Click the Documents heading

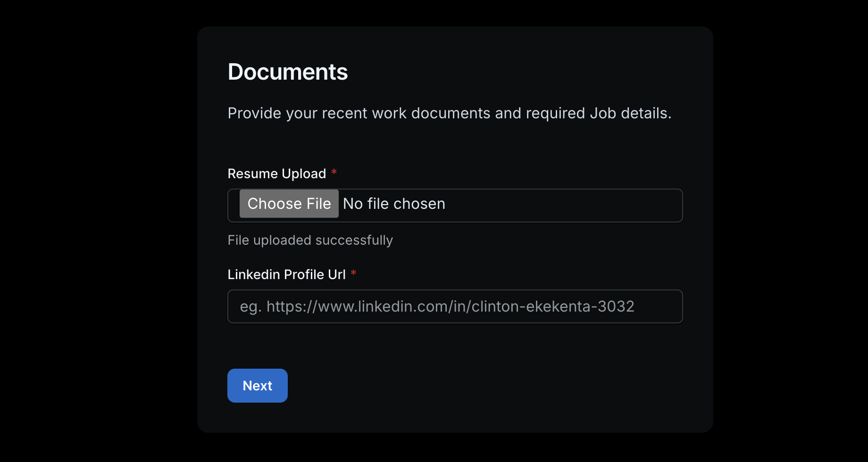coord(287,72)
